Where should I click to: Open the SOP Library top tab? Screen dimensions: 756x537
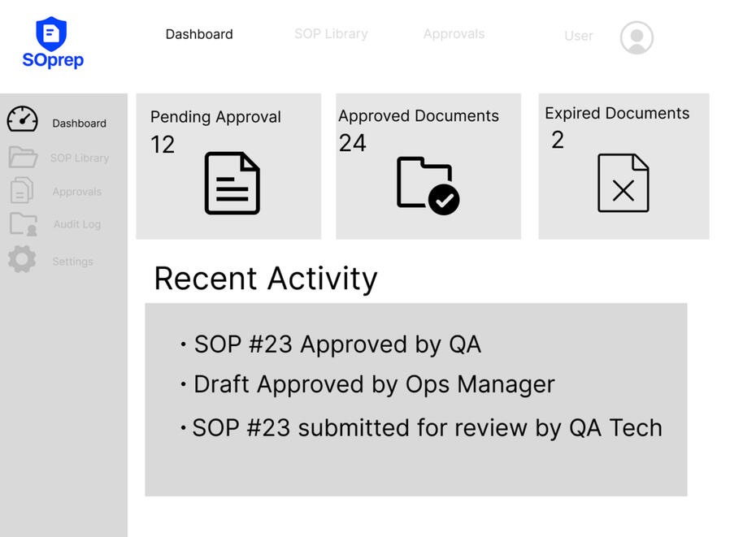click(331, 34)
